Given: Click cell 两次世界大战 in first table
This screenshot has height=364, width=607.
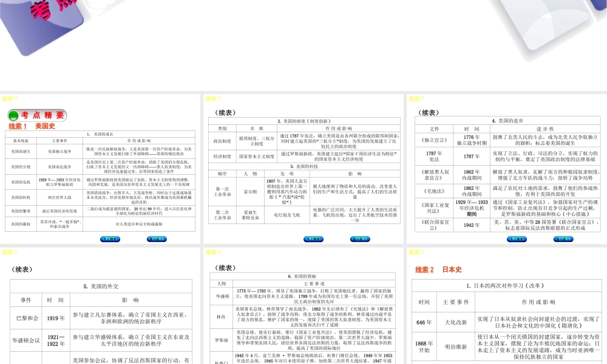Looking at the screenshot, I should [x=59, y=197].
